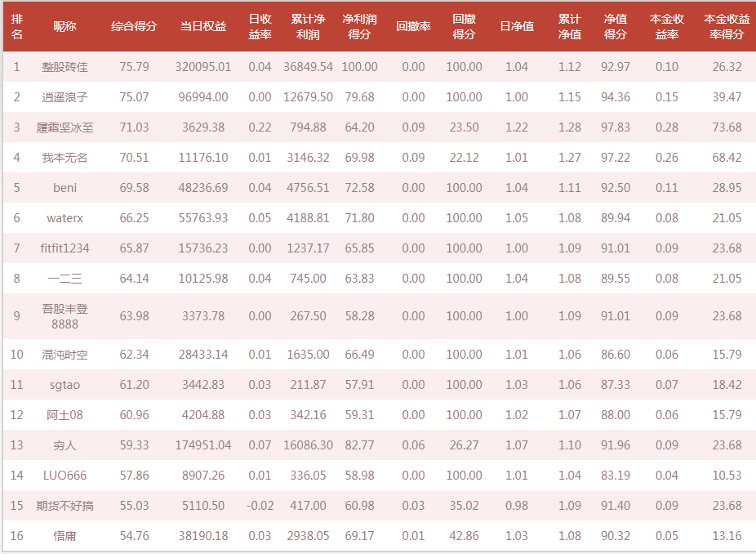Click the 累计净值 column header
The width and height of the screenshot is (756, 554).
569,26
